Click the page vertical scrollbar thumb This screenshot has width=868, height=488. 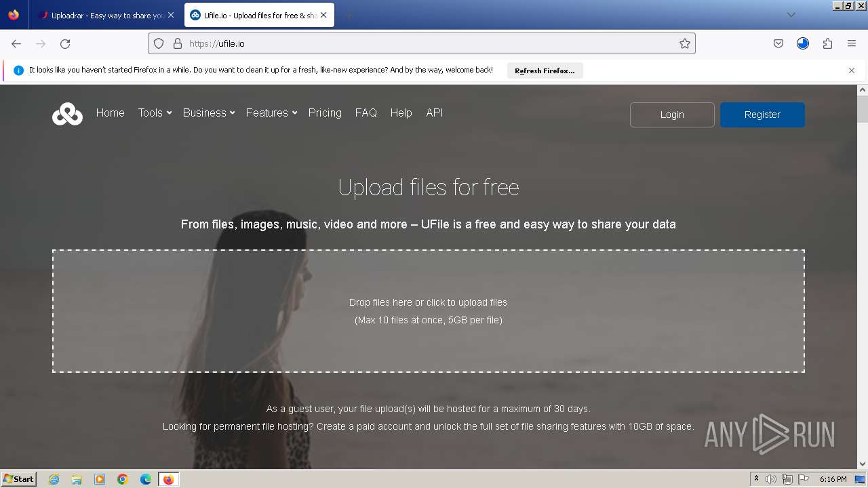click(863, 110)
